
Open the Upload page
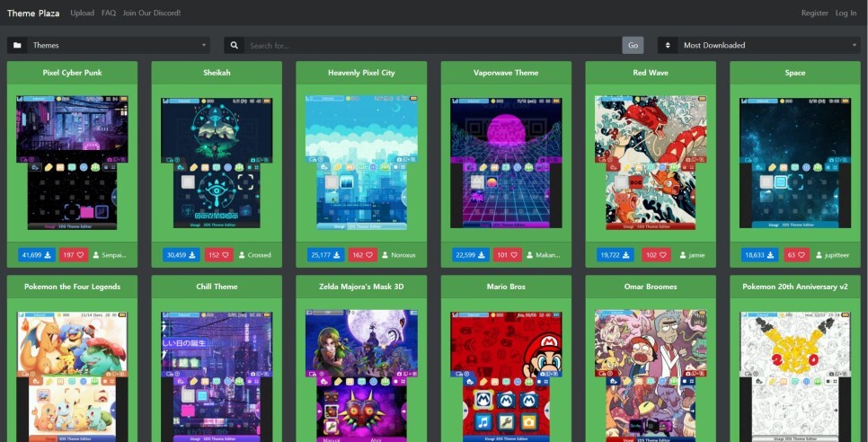click(82, 13)
